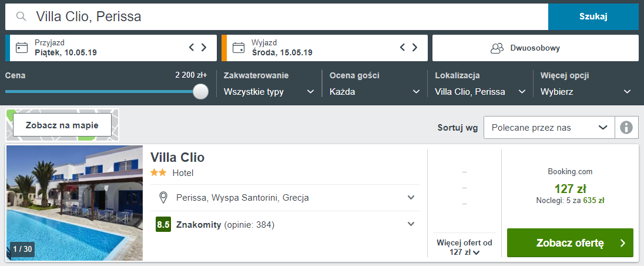Go to previous arrival date arrow

[x=192, y=47]
